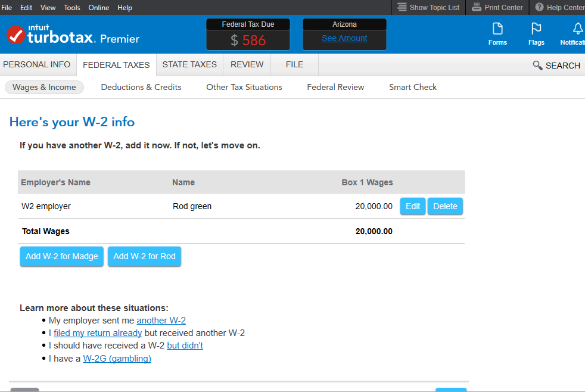Click Add W-2 for Madge

click(61, 256)
